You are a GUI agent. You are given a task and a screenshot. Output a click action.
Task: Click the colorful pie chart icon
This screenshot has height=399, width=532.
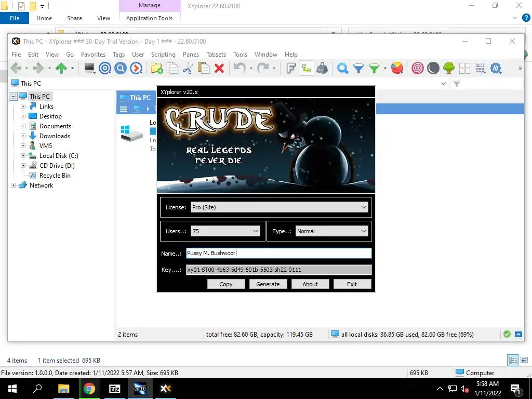(396, 68)
